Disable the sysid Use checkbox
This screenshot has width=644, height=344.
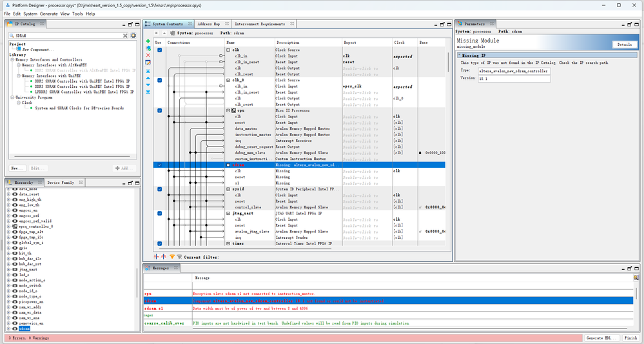(x=159, y=189)
